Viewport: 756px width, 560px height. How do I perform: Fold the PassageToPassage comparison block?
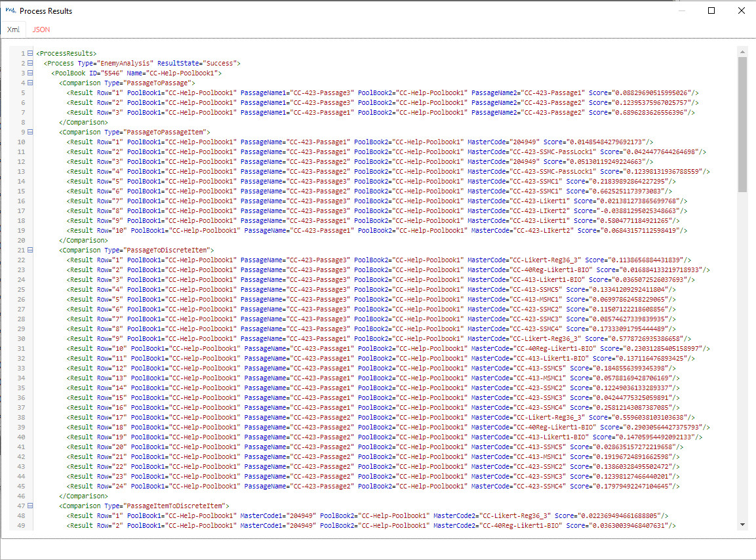tap(30, 83)
